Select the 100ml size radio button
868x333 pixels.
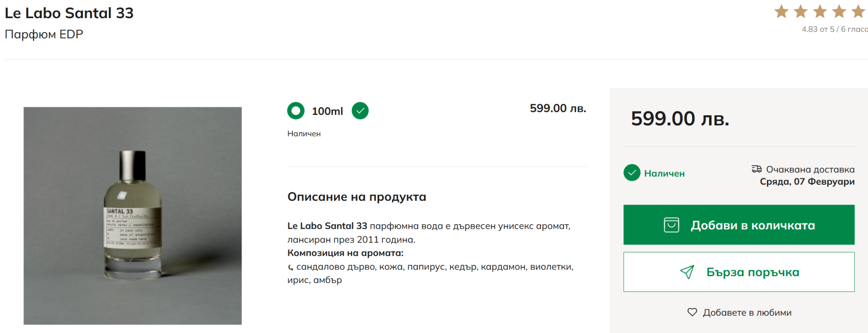[296, 111]
